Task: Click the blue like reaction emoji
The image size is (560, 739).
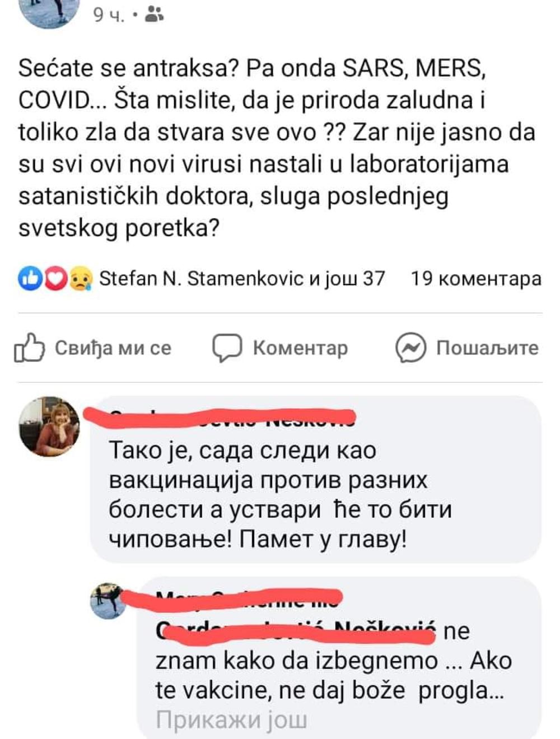Action: click(30, 278)
